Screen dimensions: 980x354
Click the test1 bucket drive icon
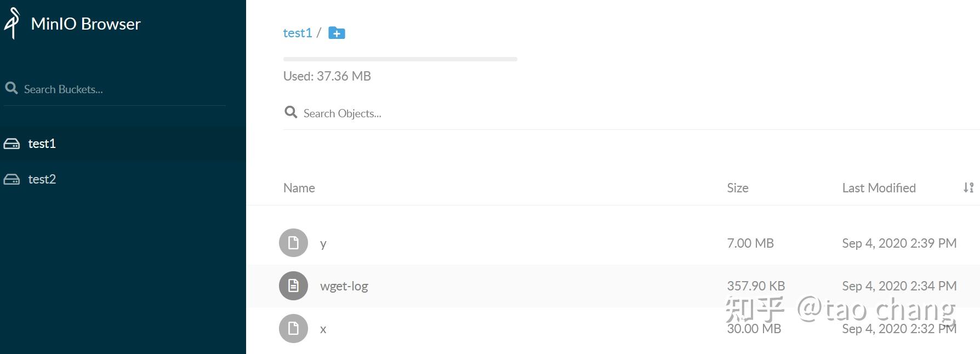point(12,144)
